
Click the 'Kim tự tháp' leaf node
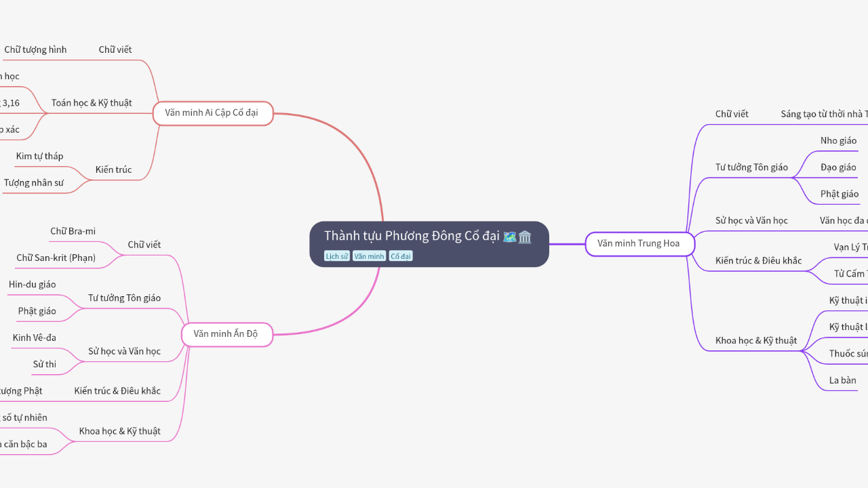[x=39, y=157]
